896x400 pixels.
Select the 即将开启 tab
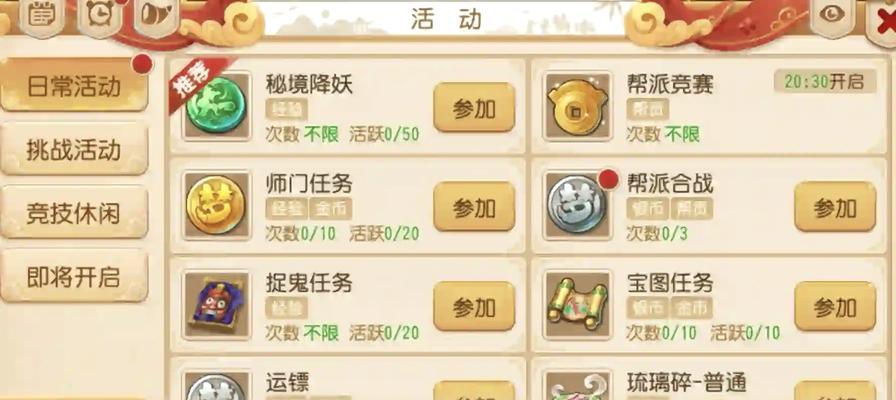[x=74, y=277]
